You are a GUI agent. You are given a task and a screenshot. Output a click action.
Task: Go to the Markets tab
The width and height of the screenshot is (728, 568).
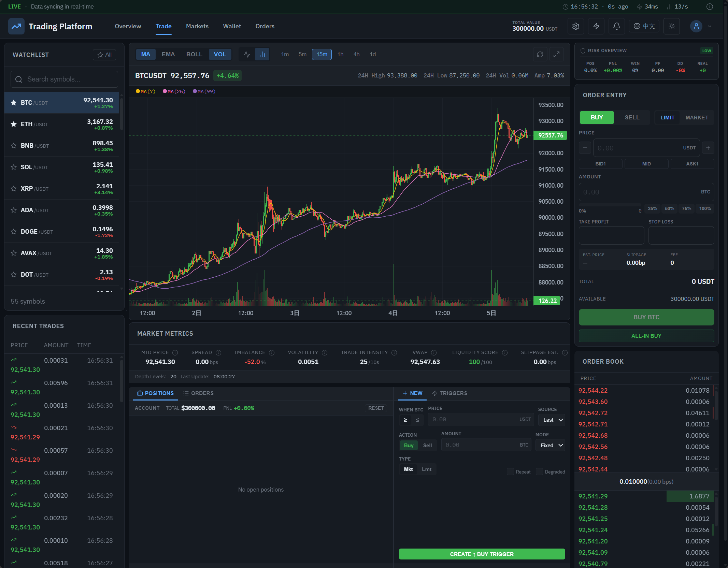(197, 26)
